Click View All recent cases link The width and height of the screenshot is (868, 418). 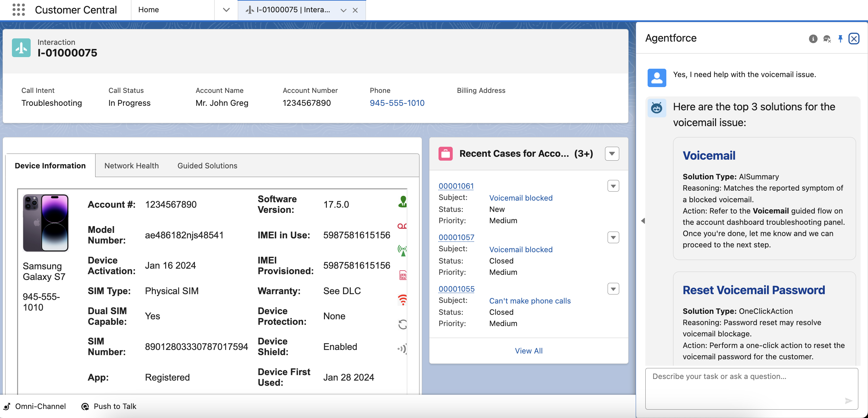click(528, 351)
